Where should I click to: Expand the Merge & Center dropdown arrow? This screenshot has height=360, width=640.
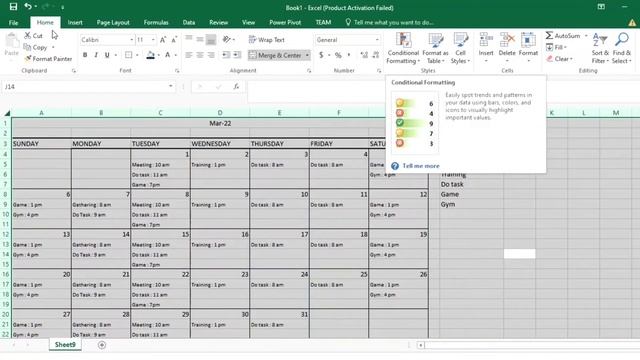307,55
